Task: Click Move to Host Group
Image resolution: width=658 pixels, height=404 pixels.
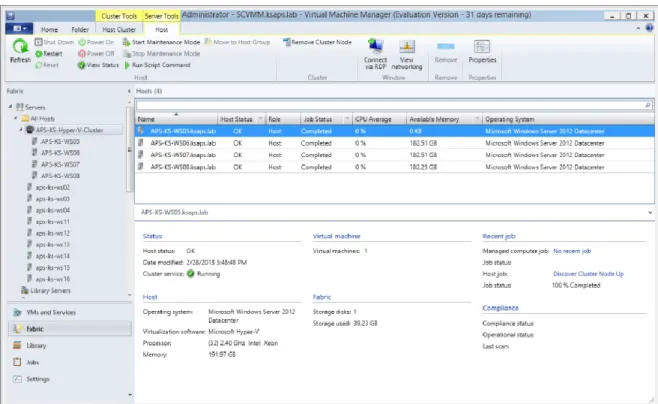Action: coord(237,42)
